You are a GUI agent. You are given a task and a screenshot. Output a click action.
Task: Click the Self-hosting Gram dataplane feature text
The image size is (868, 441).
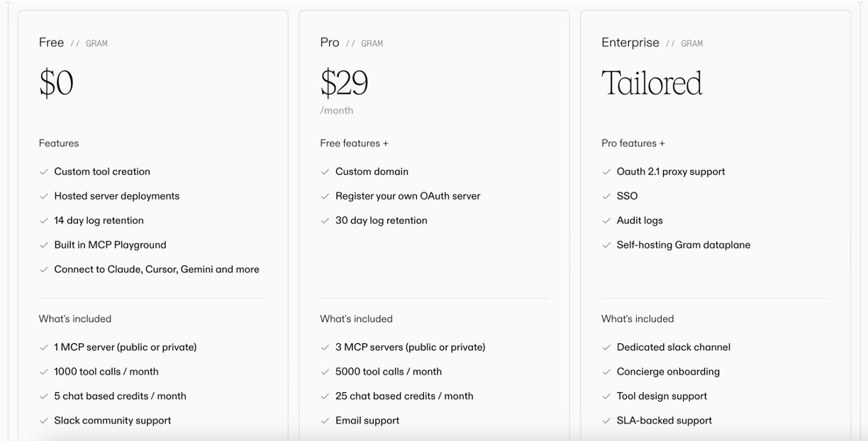click(683, 245)
